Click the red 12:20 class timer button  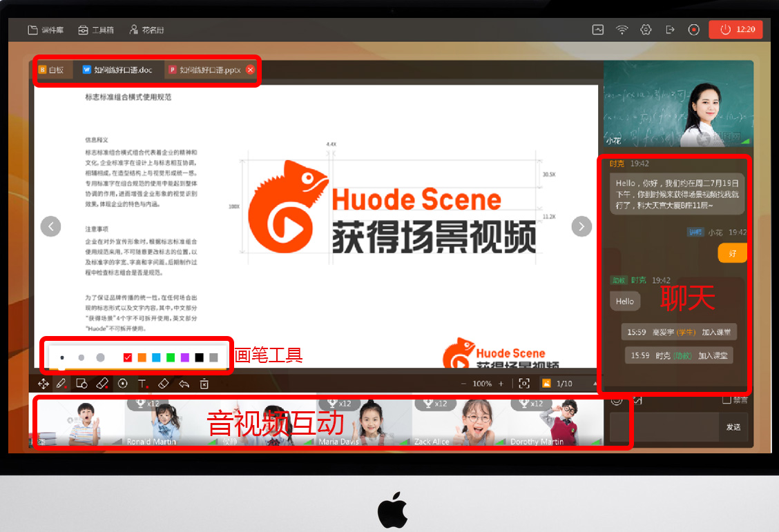tap(735, 30)
